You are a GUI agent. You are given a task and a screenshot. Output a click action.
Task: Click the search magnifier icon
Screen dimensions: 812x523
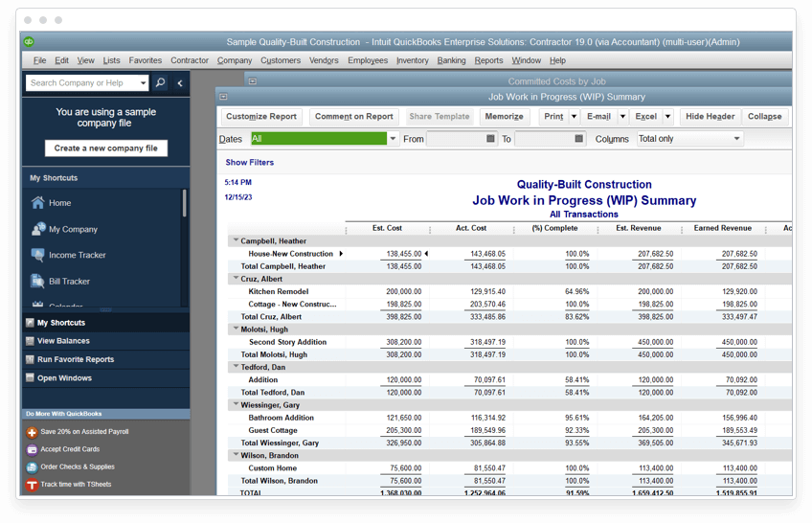(x=161, y=82)
